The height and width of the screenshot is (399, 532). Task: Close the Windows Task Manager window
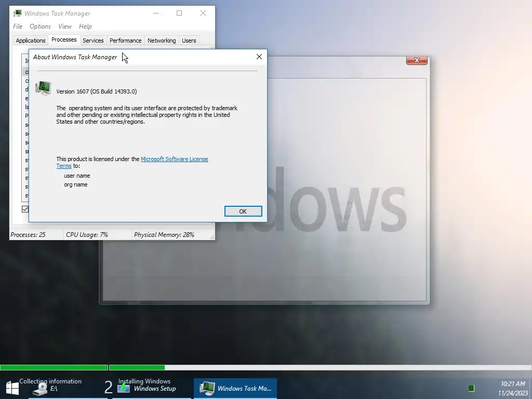pos(203,13)
